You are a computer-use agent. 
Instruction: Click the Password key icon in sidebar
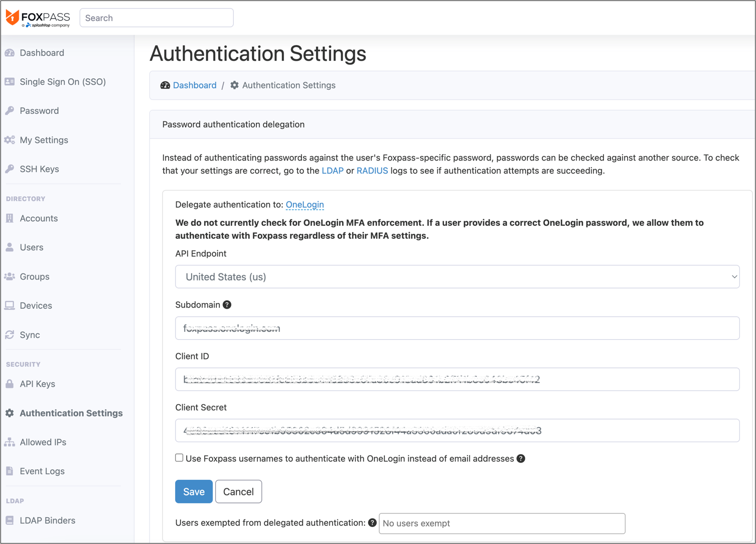point(10,111)
